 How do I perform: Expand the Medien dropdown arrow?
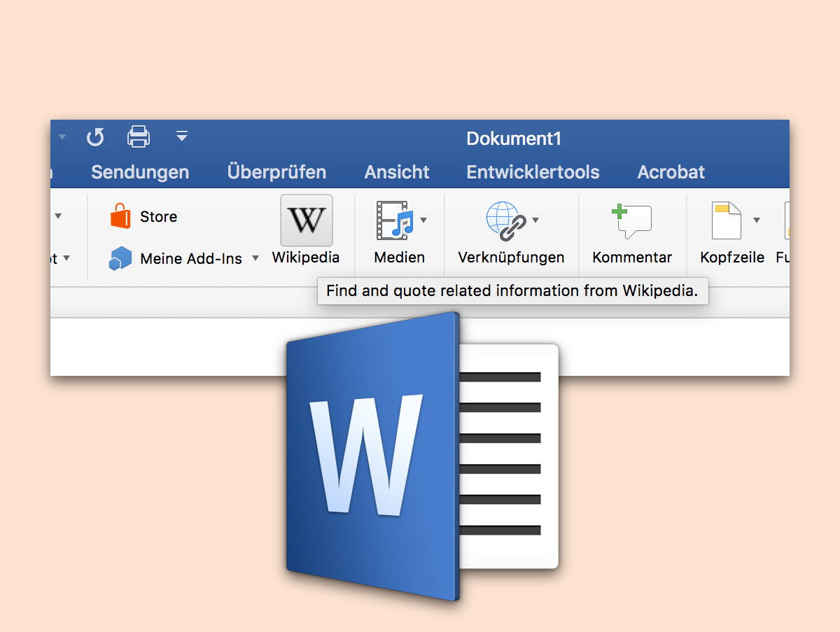coord(423,220)
